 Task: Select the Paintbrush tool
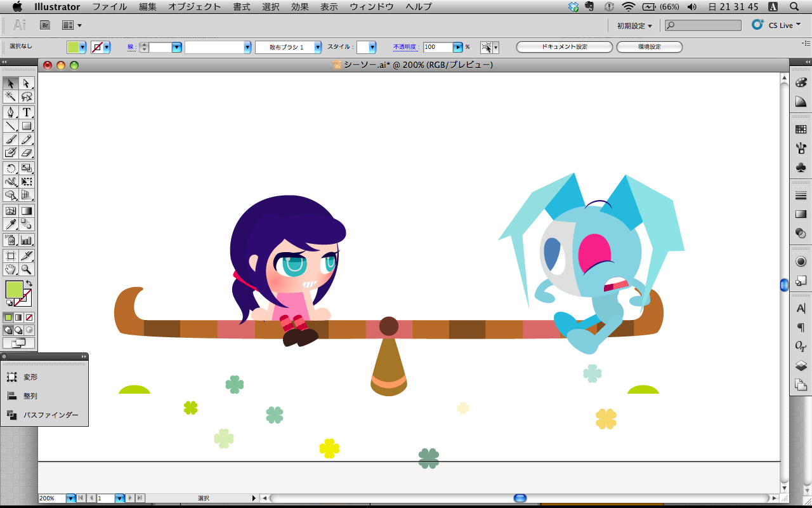tap(11, 139)
